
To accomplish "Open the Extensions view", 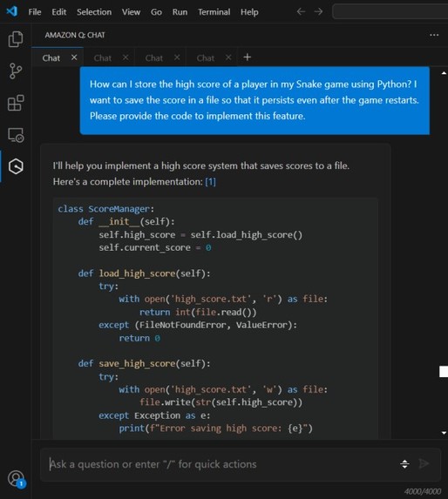I will 16,103.
